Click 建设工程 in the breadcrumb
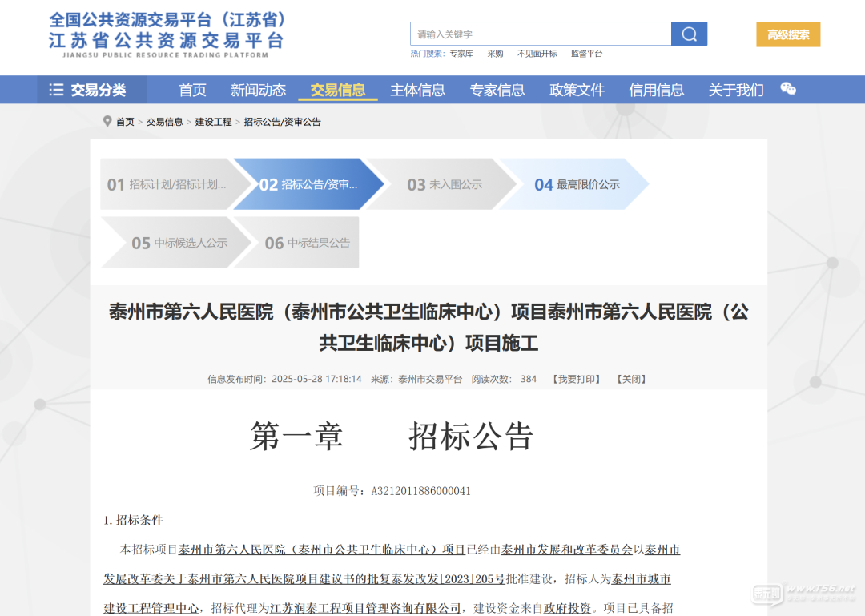The width and height of the screenshot is (865, 616). tap(213, 122)
